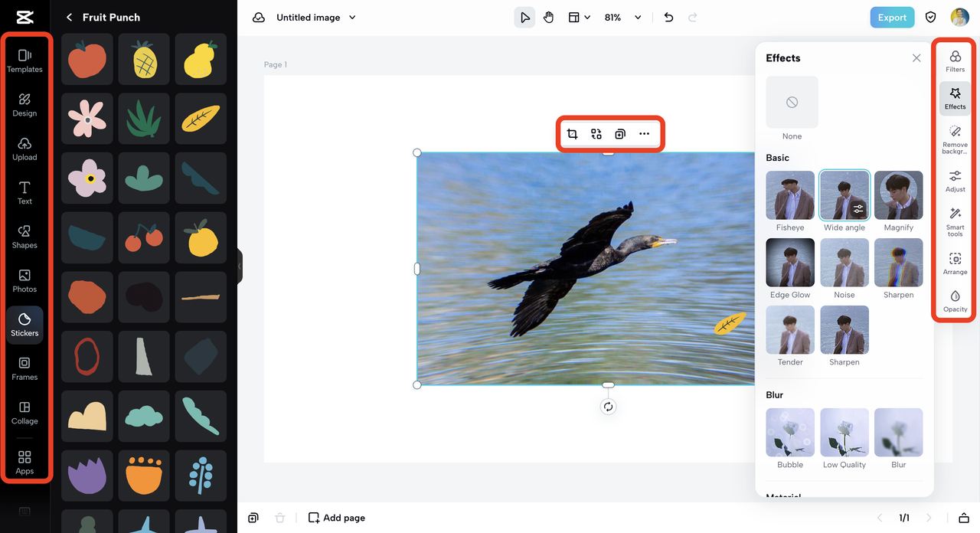Apply the Edge Glow effect
Viewport: 980px width, 533px height.
pos(790,263)
